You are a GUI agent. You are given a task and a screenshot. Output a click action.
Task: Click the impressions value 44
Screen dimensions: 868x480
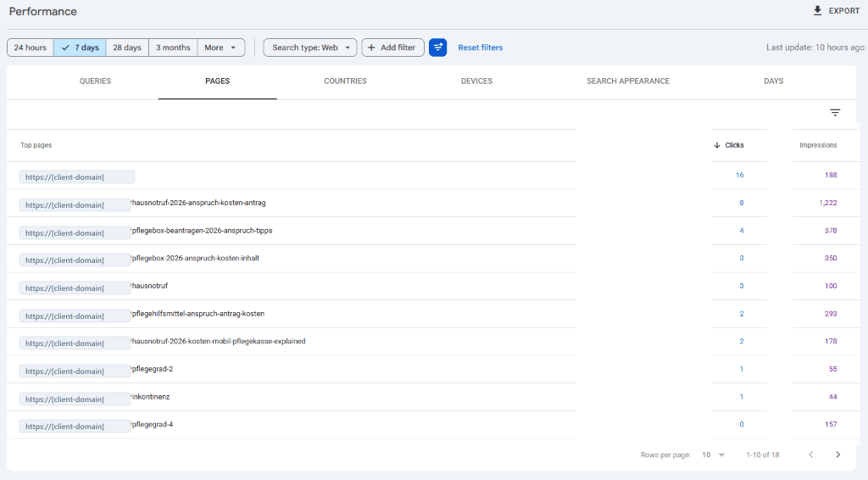click(832, 396)
